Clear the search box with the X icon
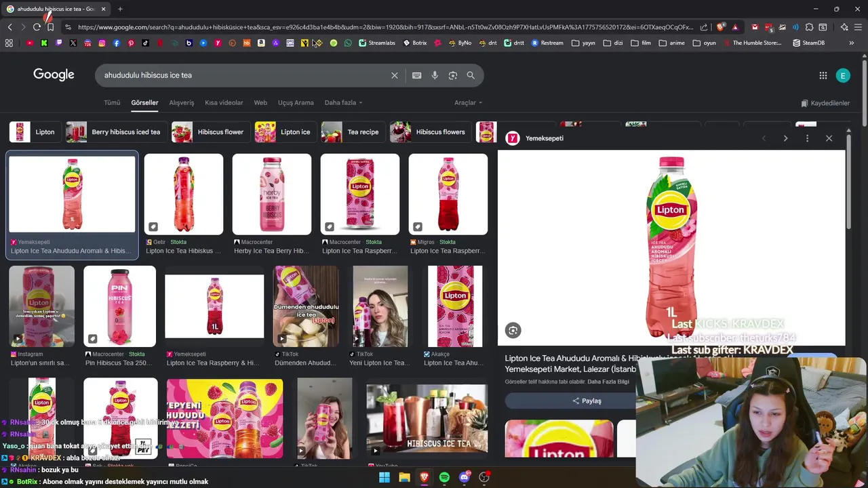The width and height of the screenshot is (868, 488). click(395, 75)
